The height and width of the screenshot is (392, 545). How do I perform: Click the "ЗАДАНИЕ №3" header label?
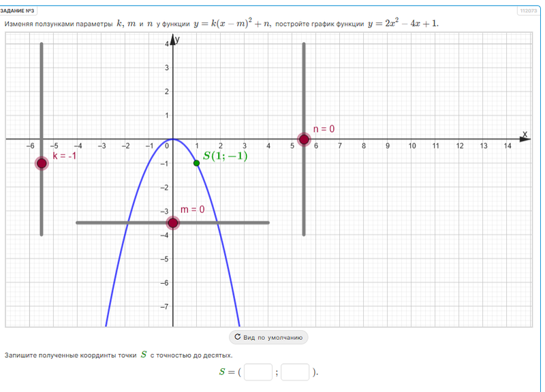[x=18, y=11]
